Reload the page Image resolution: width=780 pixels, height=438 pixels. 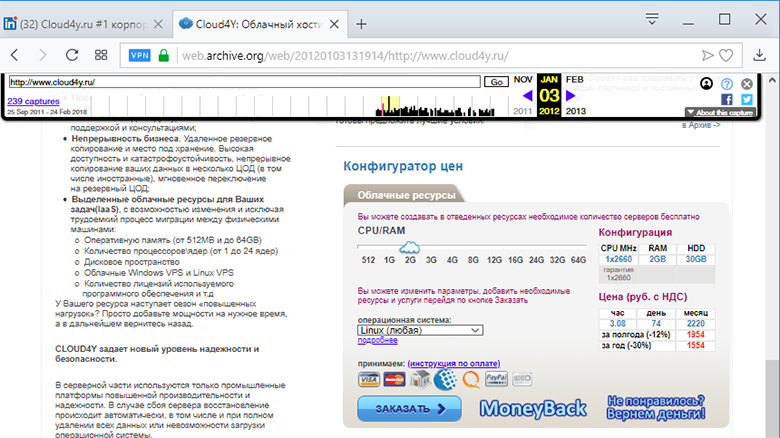(72, 55)
